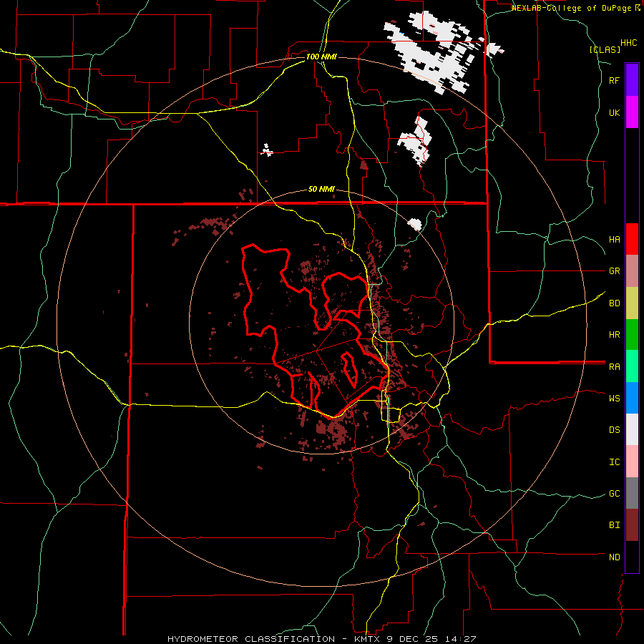Click the HA red legend swatch
The image size is (644, 644).
[x=632, y=239]
